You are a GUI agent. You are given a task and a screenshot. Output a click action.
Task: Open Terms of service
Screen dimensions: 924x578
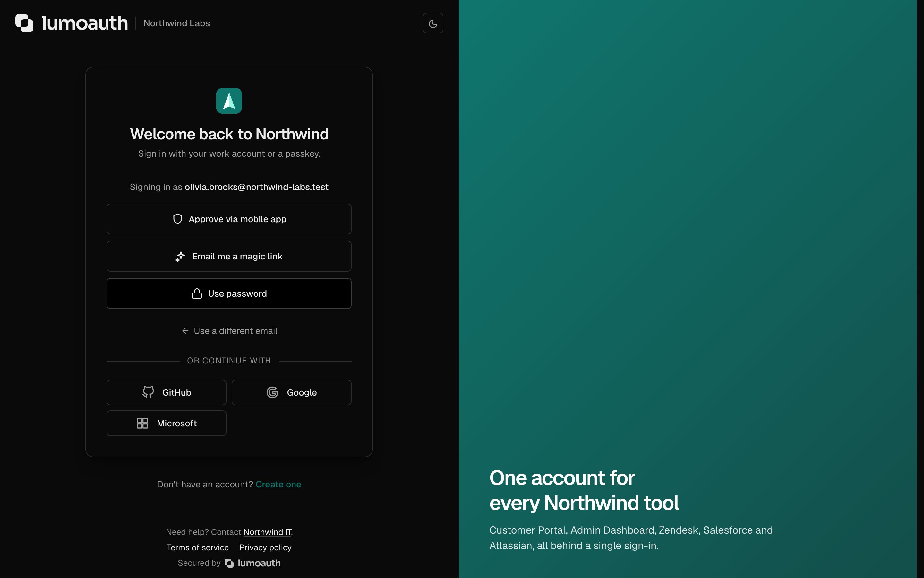[x=198, y=547]
